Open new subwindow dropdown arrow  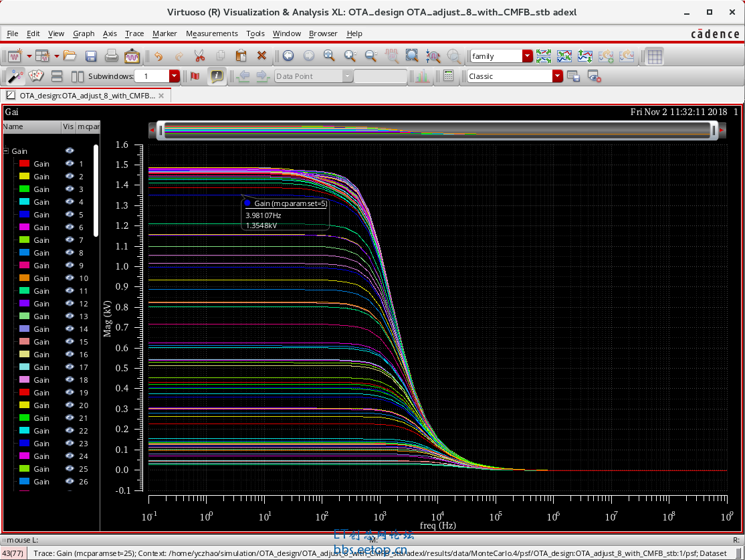click(x=57, y=56)
